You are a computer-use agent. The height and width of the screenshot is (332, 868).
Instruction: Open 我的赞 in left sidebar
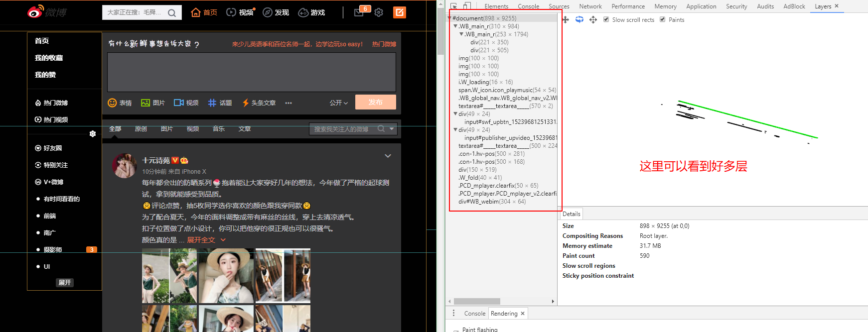click(x=45, y=75)
